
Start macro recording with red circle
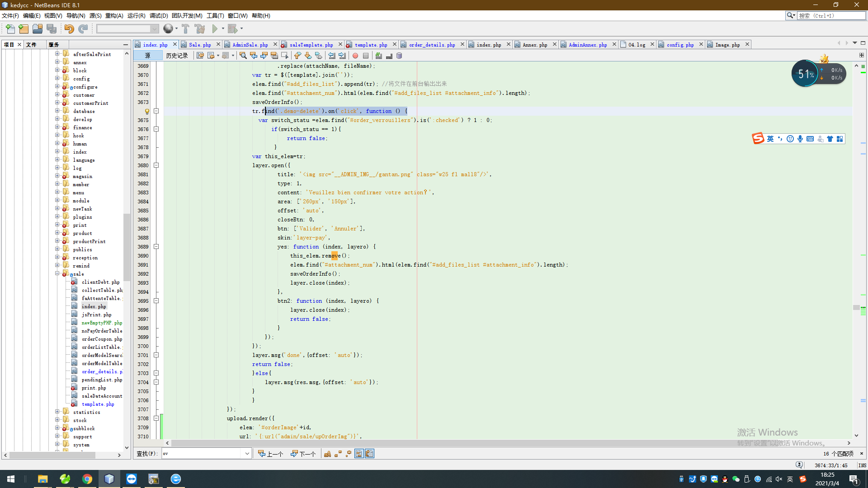(355, 56)
